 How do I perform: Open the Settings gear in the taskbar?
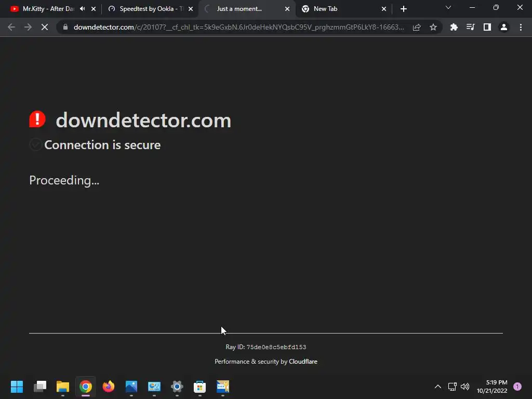point(177,387)
